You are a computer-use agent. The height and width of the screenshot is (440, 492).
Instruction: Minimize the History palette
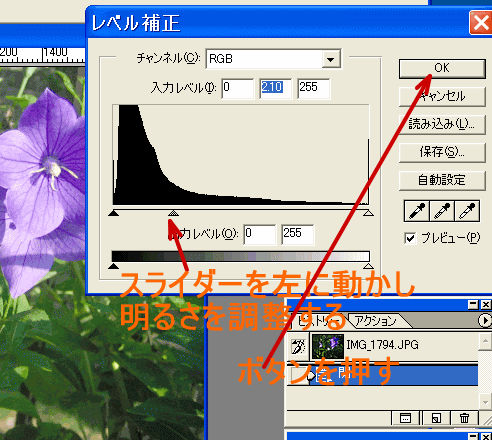[473, 304]
